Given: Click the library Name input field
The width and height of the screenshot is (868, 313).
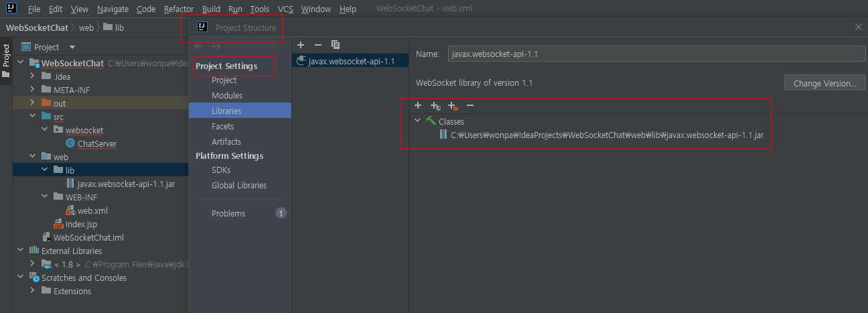Looking at the screenshot, I should tap(657, 54).
